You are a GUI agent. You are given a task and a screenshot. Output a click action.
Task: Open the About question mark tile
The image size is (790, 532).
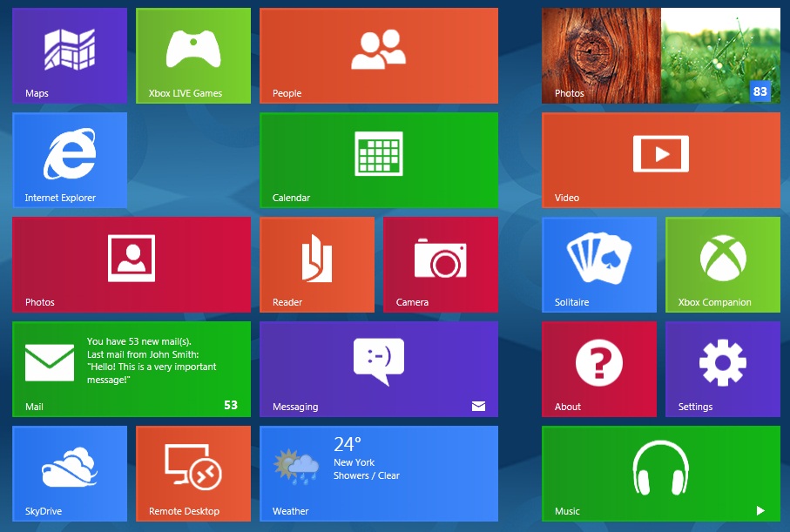coord(599,369)
